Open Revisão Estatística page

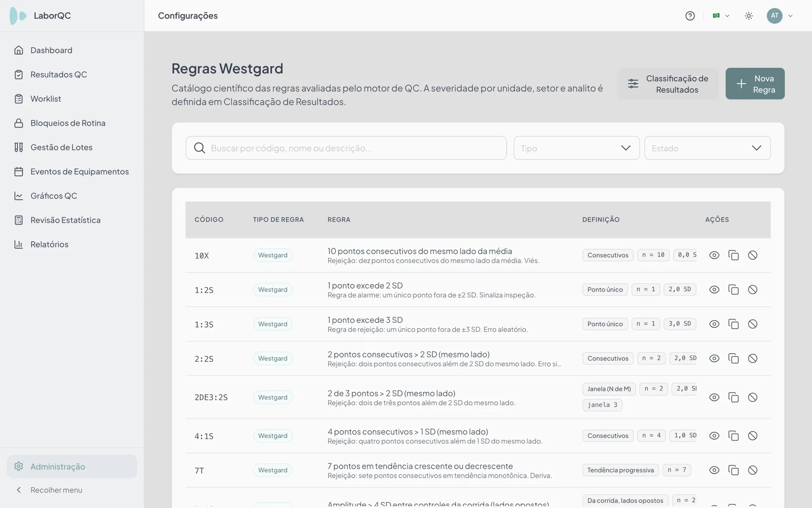pyautogui.click(x=72, y=220)
